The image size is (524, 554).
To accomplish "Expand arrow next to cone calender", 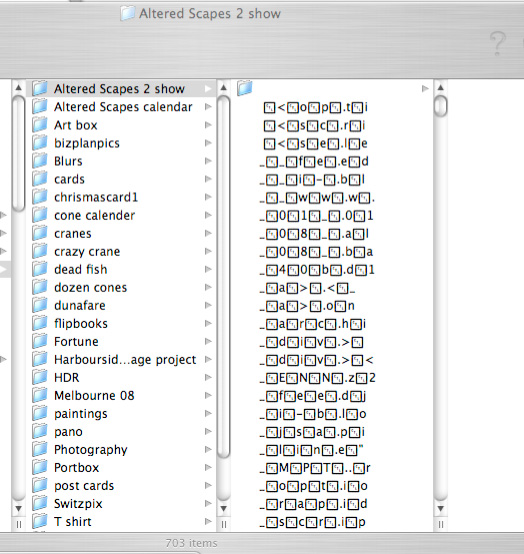I will (208, 215).
